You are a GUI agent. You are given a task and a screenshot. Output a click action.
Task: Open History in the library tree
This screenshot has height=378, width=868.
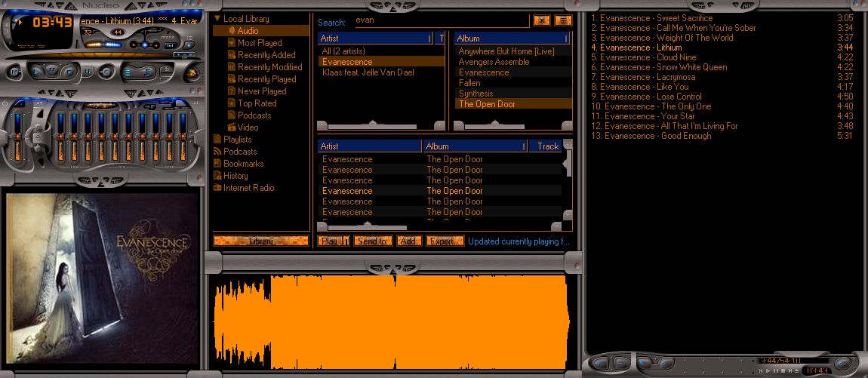pyautogui.click(x=235, y=176)
